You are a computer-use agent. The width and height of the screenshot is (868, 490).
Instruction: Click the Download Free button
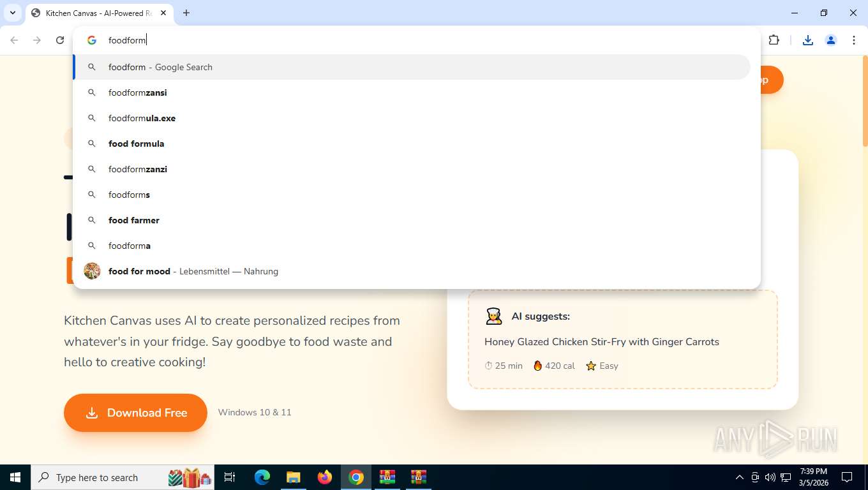[135, 413]
